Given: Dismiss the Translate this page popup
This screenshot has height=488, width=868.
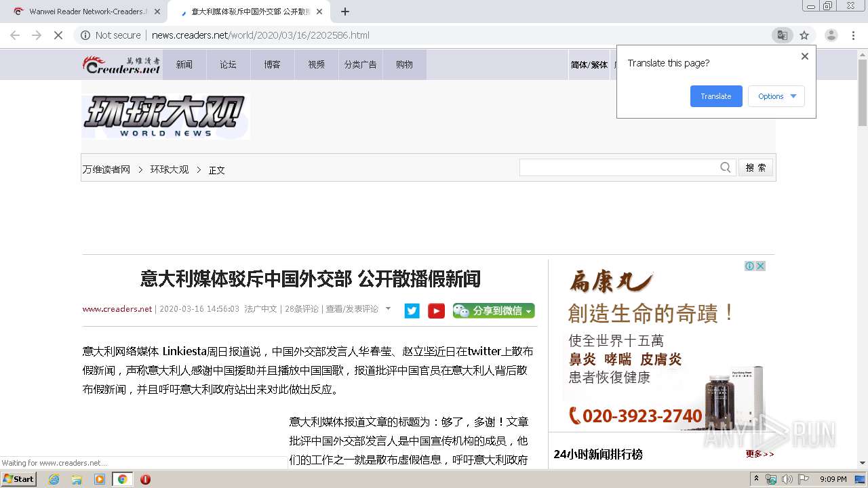Looking at the screenshot, I should pos(805,56).
